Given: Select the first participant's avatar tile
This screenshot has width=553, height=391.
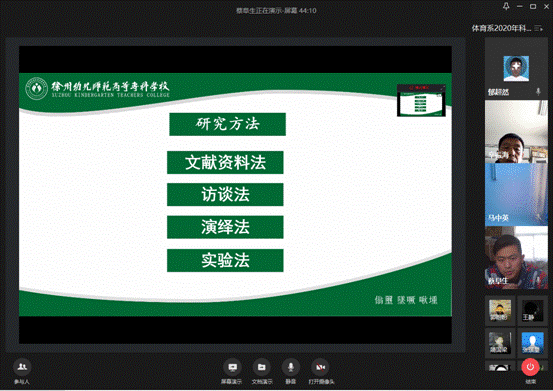Looking at the screenshot, I should [x=516, y=68].
